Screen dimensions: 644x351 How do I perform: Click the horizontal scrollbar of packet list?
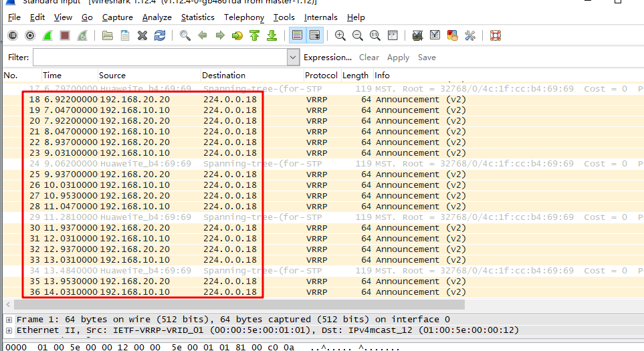tap(239, 305)
